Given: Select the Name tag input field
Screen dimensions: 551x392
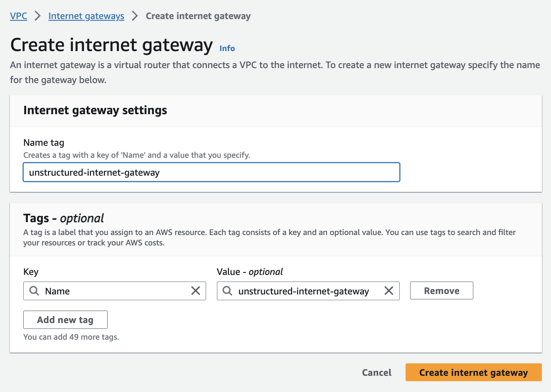Looking at the screenshot, I should tap(211, 172).
